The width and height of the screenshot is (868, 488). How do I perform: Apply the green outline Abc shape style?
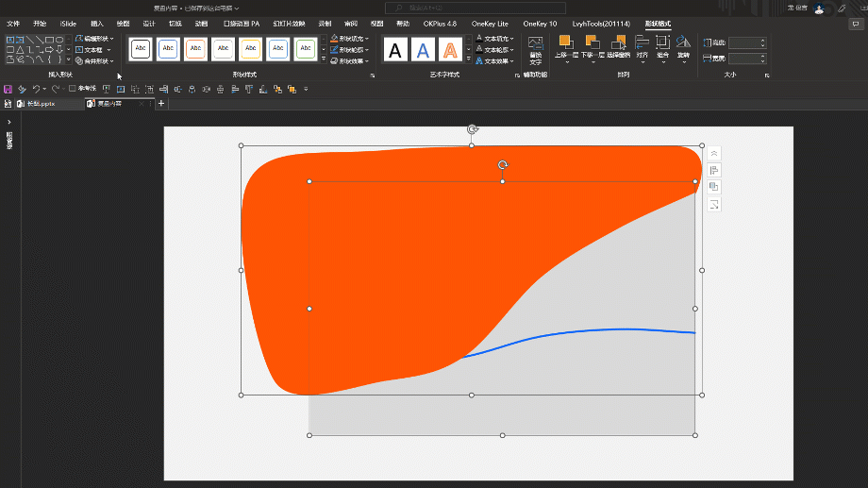306,49
